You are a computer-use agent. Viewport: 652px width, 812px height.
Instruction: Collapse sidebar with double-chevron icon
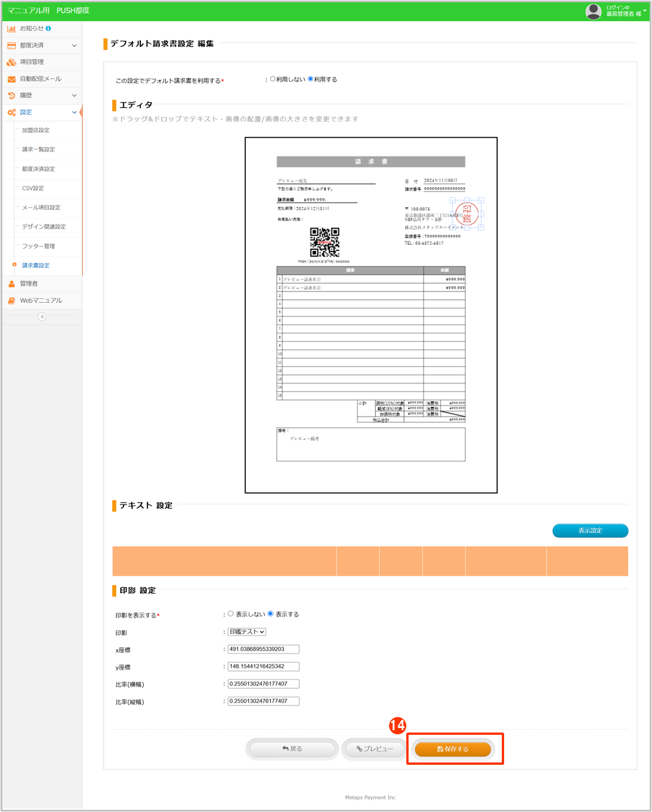42,317
